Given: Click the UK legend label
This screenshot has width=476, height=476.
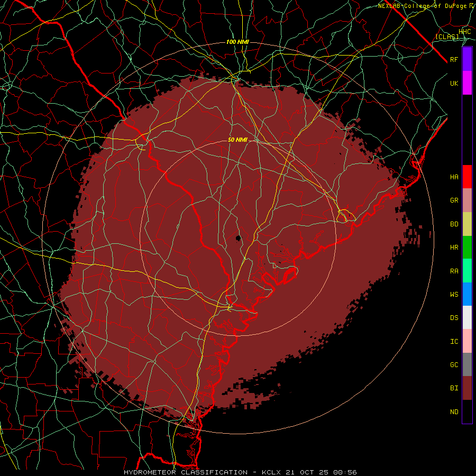Looking at the screenshot, I should pyautogui.click(x=454, y=83).
